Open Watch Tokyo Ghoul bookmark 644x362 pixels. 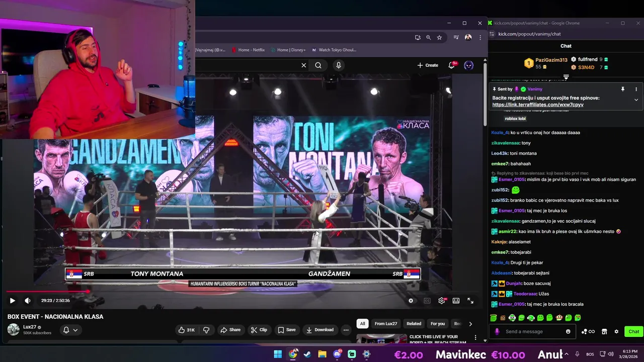[334, 50]
